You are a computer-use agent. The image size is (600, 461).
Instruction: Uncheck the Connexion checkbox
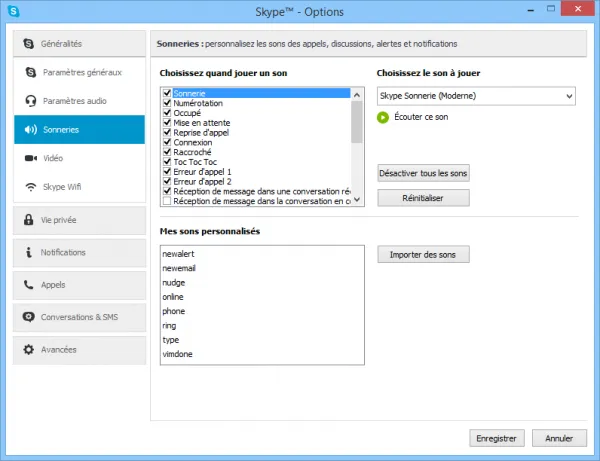pos(167,142)
